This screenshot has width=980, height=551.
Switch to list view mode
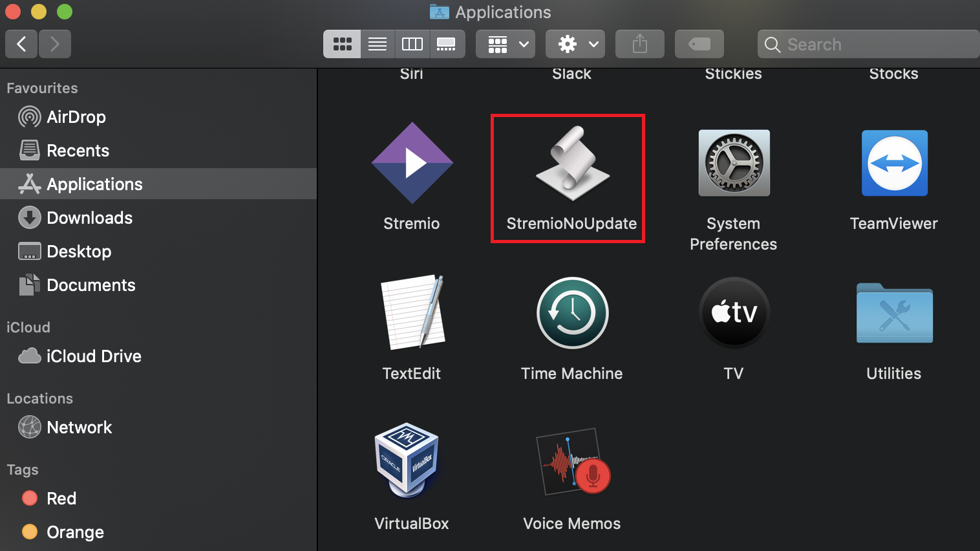378,44
